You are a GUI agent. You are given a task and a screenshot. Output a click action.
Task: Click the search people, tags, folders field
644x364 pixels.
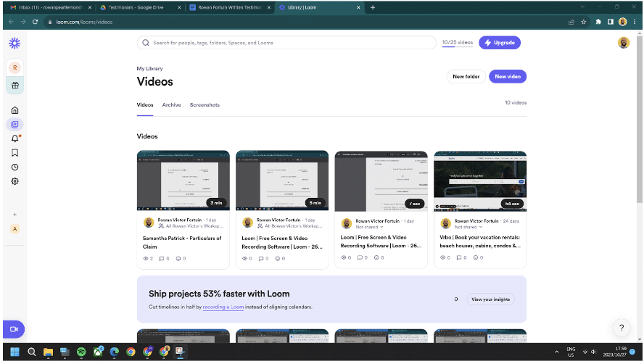click(x=286, y=43)
